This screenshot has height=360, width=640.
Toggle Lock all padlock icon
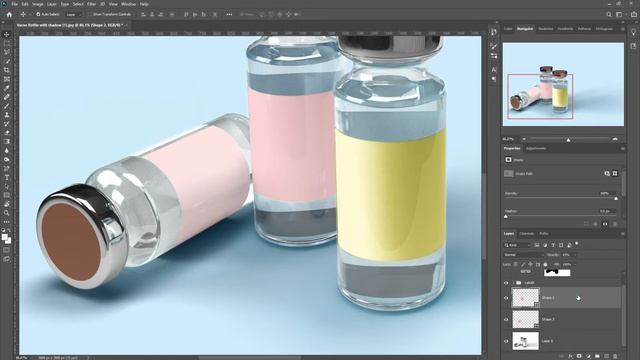pyautogui.click(x=545, y=264)
